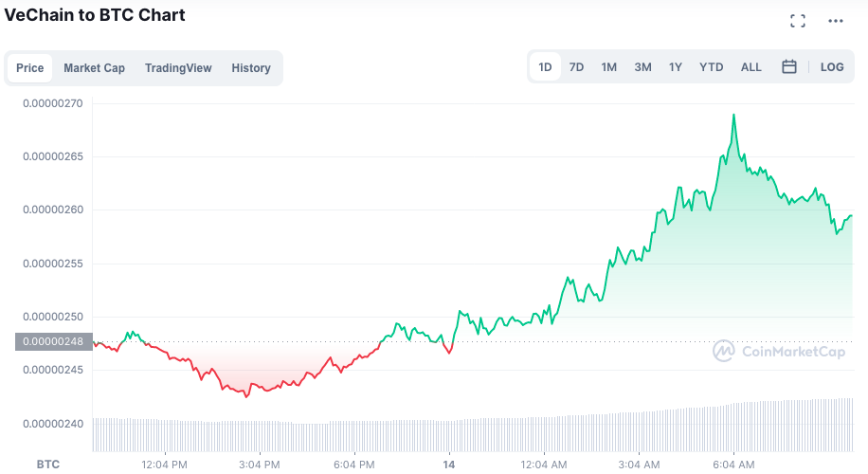Click the 3:04 PM time label
The height and width of the screenshot is (474, 868).
(x=259, y=465)
